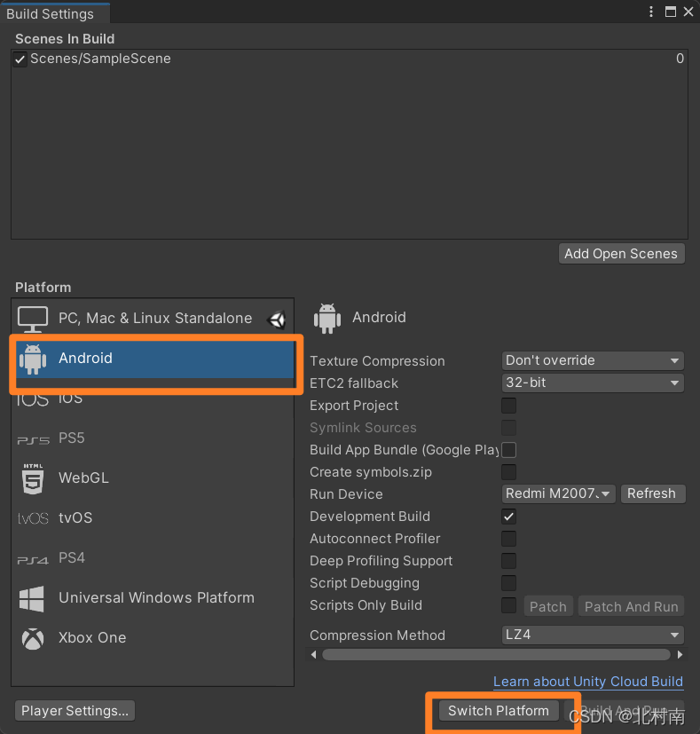Select the tvOS platform
700x734 pixels.
[153, 518]
